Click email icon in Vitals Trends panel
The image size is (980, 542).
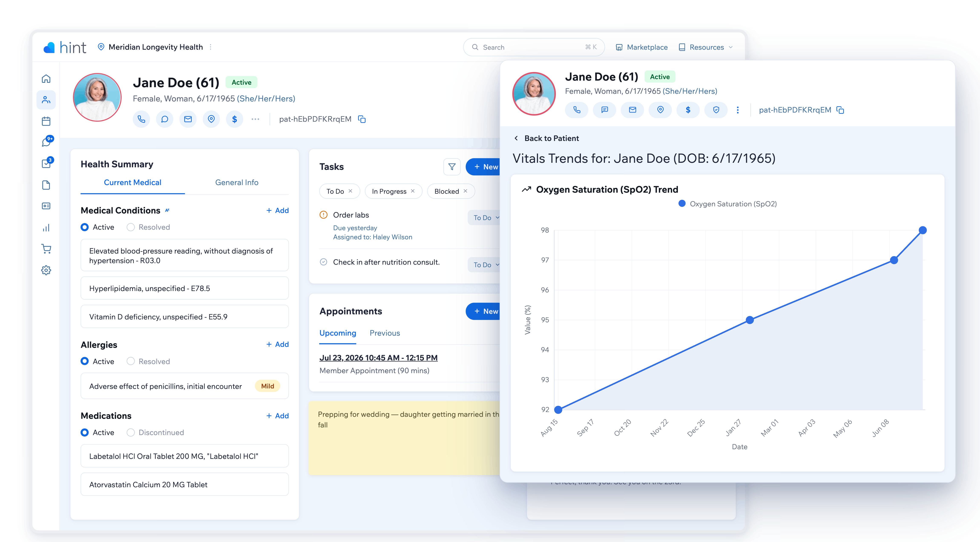(x=632, y=110)
